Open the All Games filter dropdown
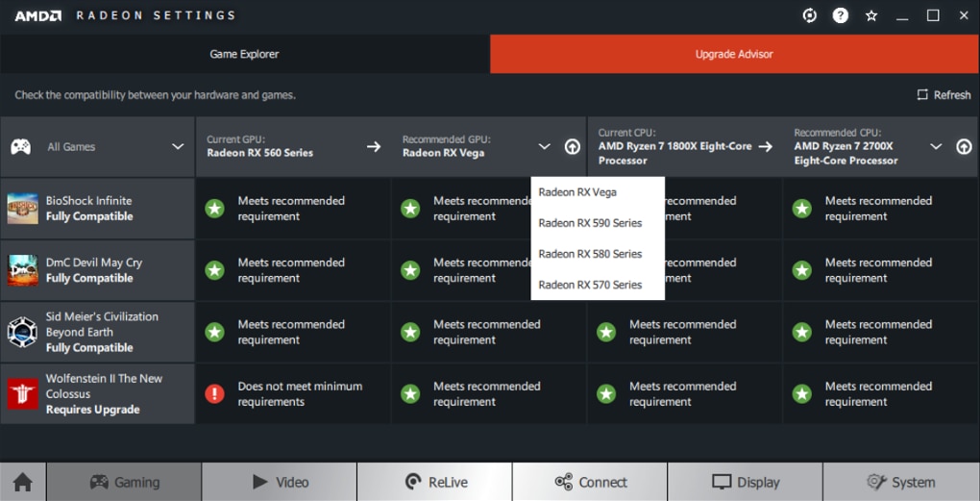 coord(97,146)
